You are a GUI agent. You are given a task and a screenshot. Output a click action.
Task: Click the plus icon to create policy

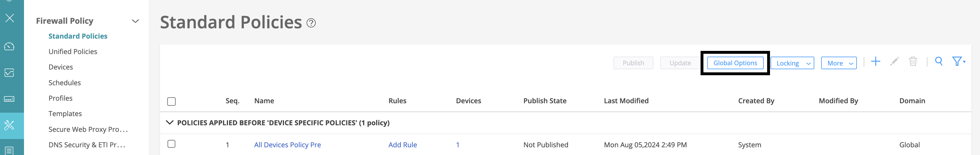click(x=875, y=62)
